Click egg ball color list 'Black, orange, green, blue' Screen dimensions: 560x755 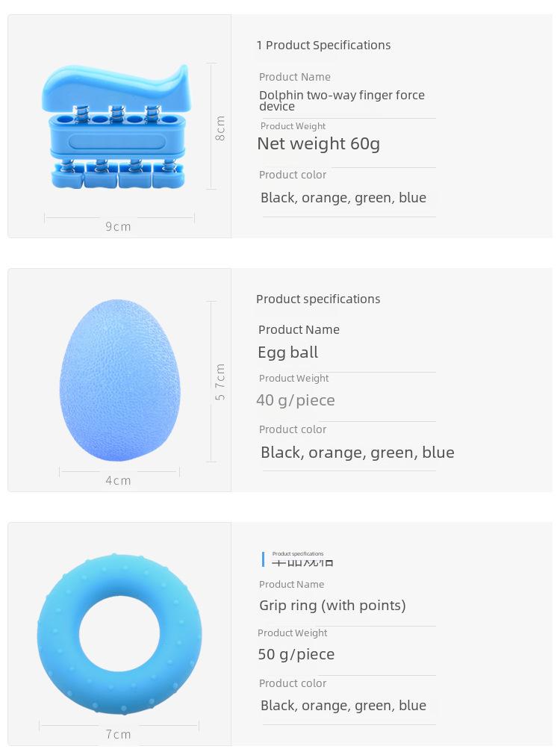[358, 453]
